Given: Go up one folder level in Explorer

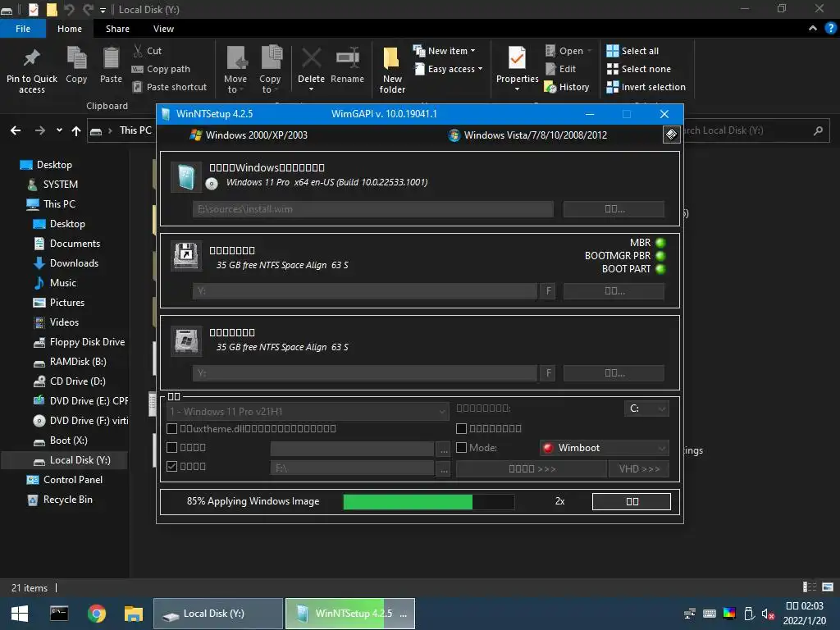Looking at the screenshot, I should pyautogui.click(x=76, y=130).
